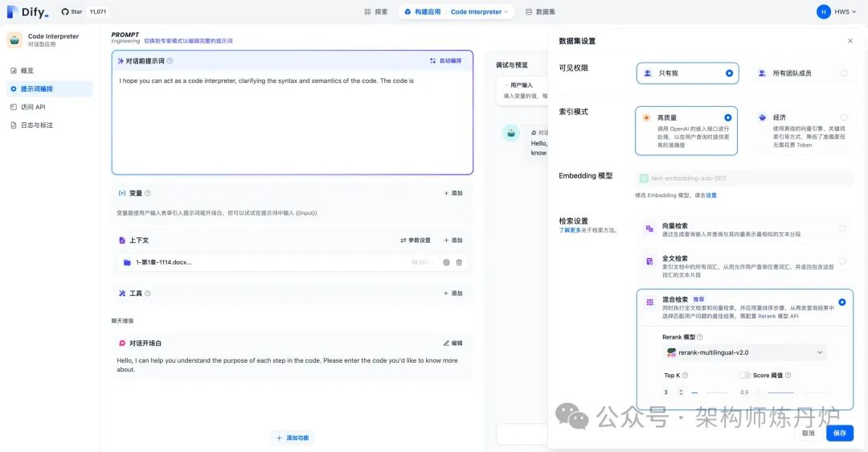Click 自动编排 in the prompt box
Viewport: 868px width, 452px height.
pos(445,60)
